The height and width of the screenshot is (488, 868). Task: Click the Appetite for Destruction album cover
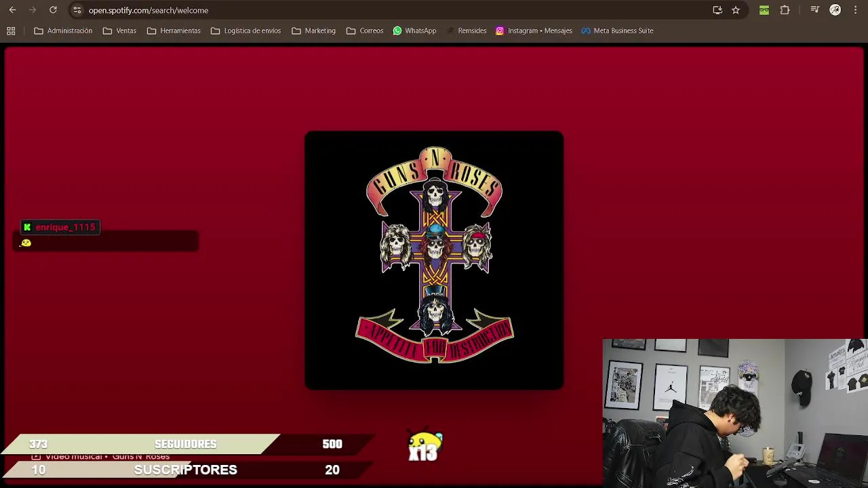(x=434, y=260)
